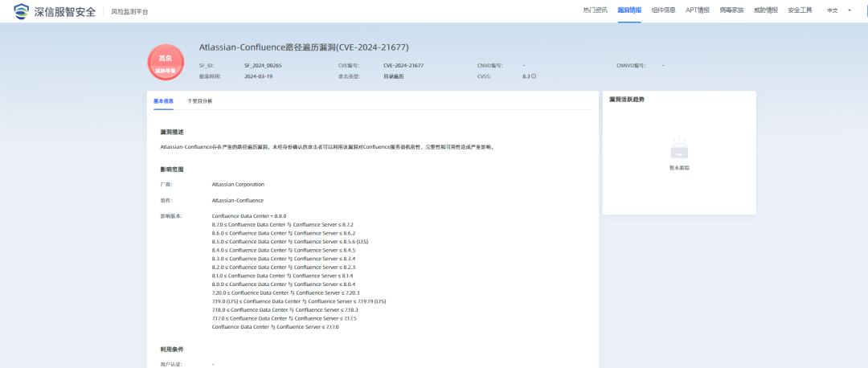
Task: Click the 用户认证 field label
Action: 170,365
